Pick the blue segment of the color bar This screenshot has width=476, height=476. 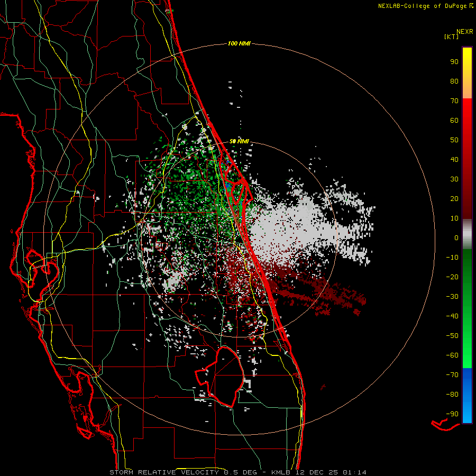[467, 396]
